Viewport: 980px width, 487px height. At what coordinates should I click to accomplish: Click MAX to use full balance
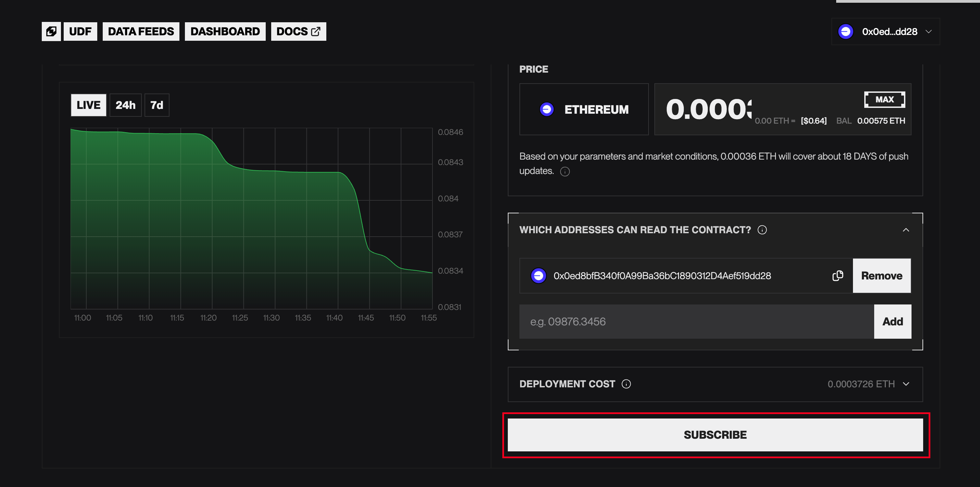[x=884, y=99]
